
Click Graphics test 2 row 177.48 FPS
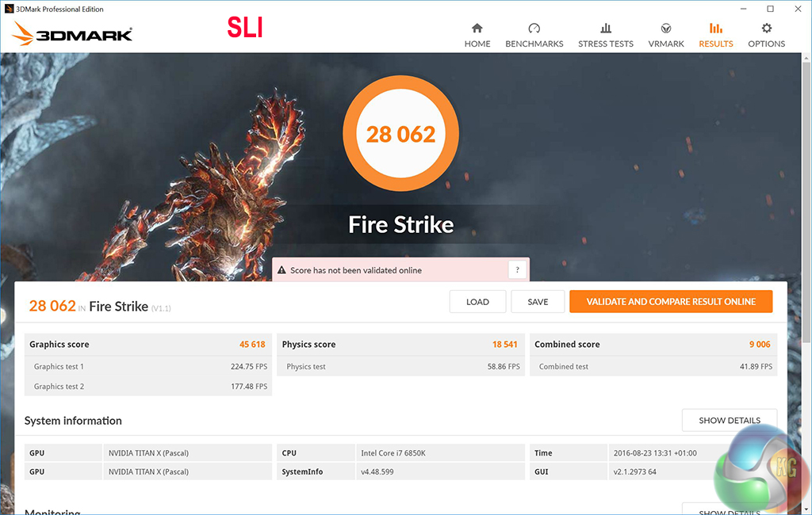pyautogui.click(x=148, y=386)
